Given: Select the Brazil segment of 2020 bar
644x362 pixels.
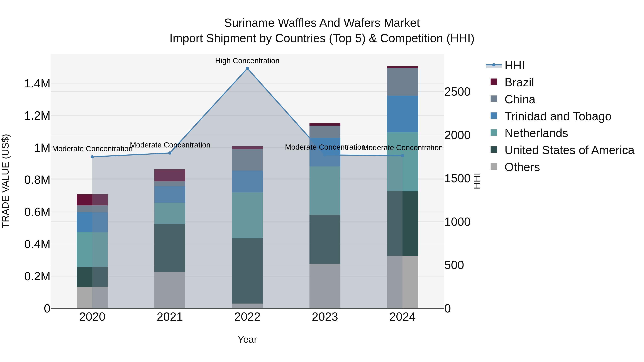Looking at the screenshot, I should [92, 200].
